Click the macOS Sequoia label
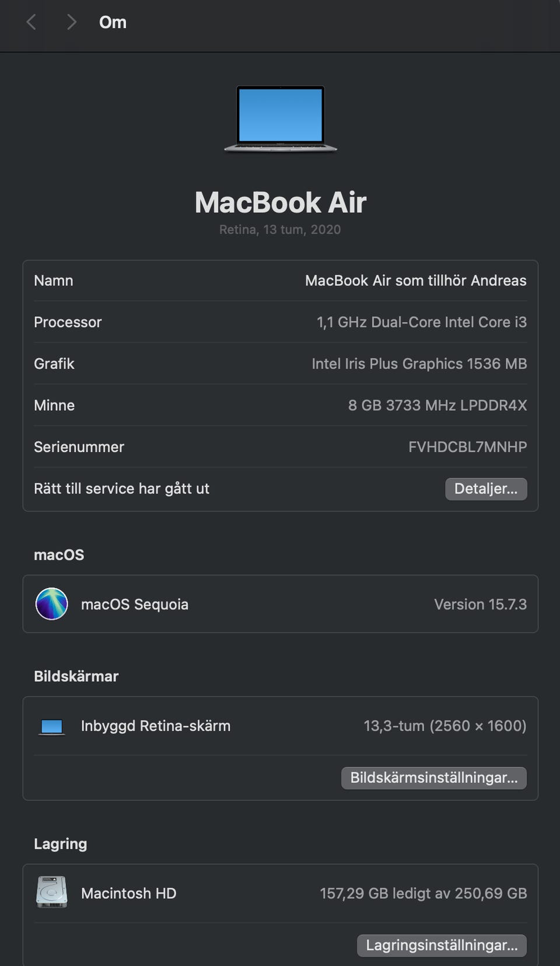Viewport: 560px width, 966px height. click(x=135, y=604)
